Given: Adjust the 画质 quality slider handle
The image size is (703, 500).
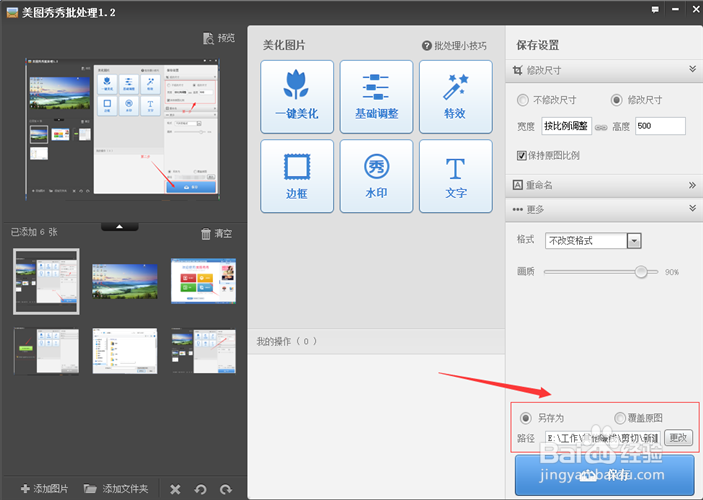Looking at the screenshot, I should (641, 272).
